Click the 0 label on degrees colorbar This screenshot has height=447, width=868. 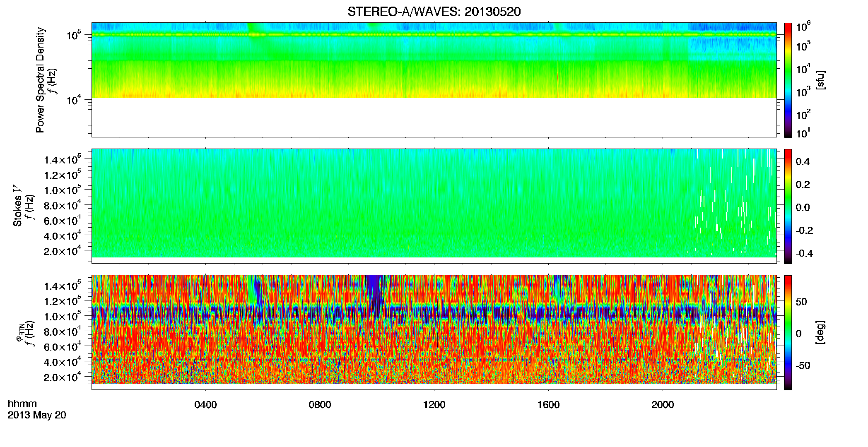click(x=798, y=334)
